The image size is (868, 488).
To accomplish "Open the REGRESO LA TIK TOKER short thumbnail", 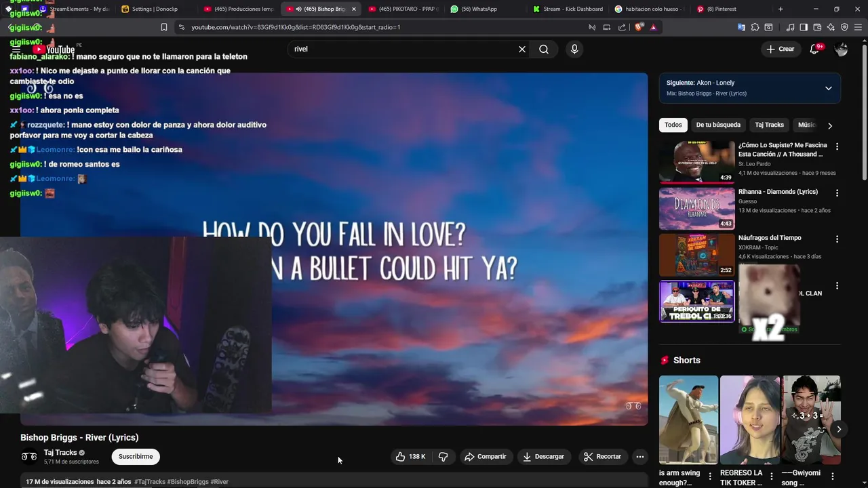I will 750,420.
